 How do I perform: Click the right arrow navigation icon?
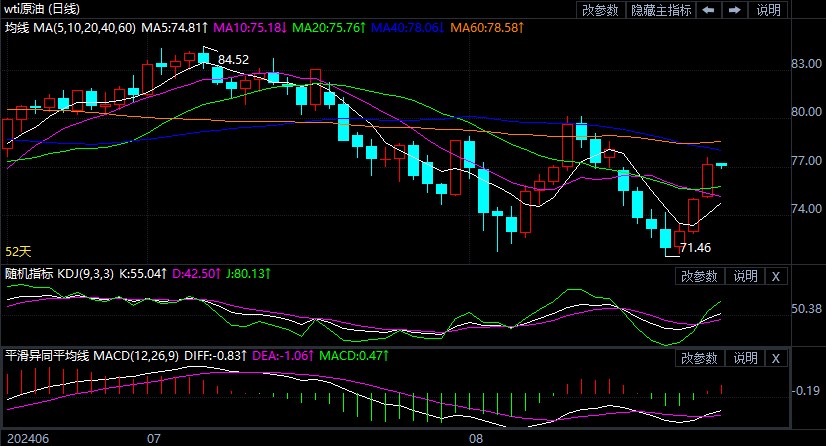tap(735, 10)
